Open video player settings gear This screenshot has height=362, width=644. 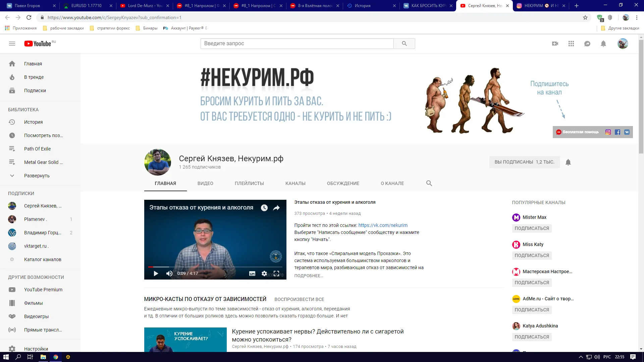click(x=264, y=274)
